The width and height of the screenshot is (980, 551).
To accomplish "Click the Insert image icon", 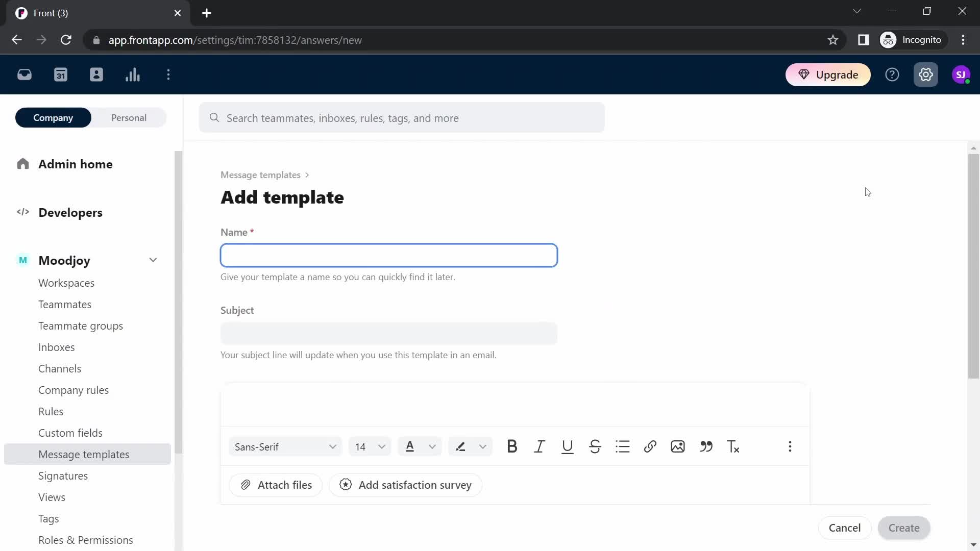I will (678, 446).
